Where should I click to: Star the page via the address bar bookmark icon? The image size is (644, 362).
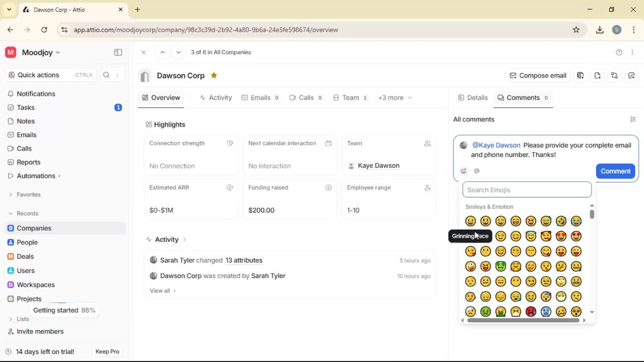[x=577, y=29]
